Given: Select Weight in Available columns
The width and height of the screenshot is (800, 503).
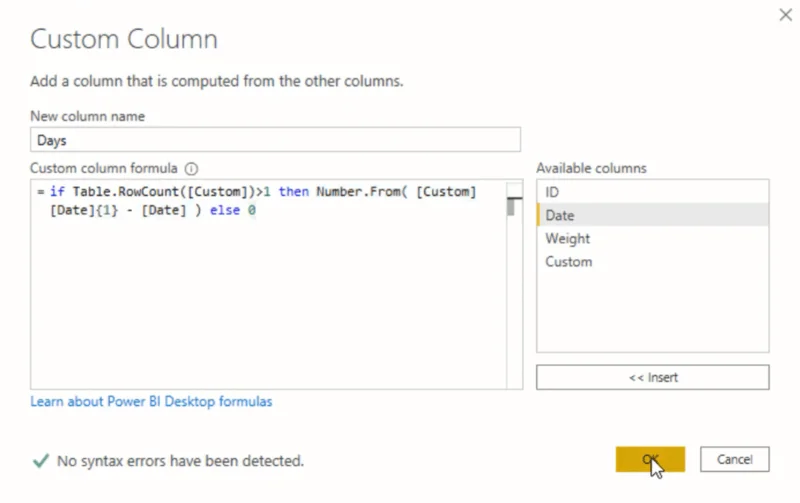Looking at the screenshot, I should 653,238.
